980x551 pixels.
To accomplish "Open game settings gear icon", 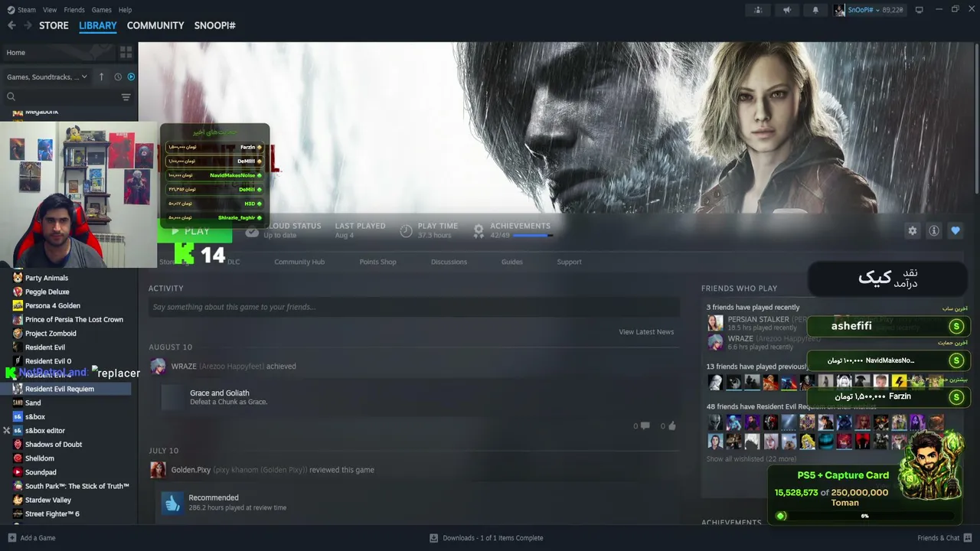I will [912, 230].
